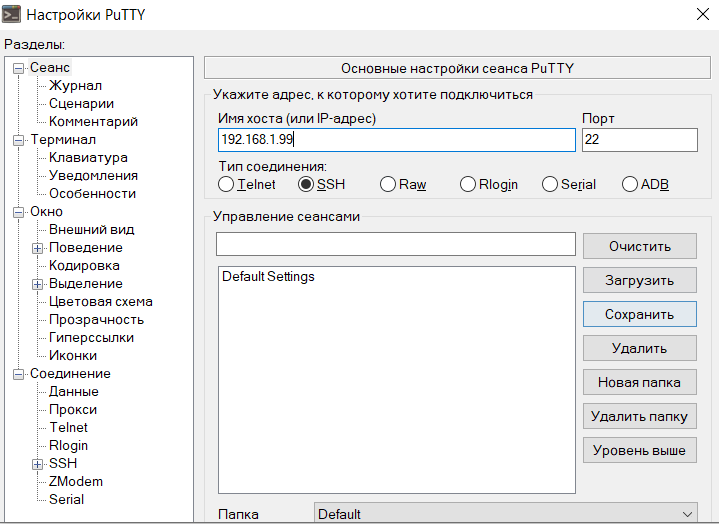Open the Цветовая схема section
Screen dimensions: 719x524
click(100, 302)
